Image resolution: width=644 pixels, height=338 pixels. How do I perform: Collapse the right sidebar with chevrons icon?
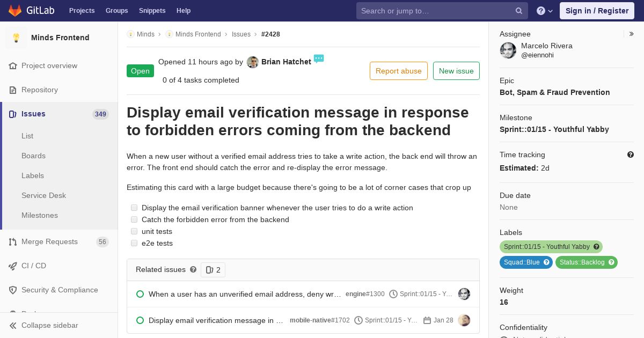632,34
